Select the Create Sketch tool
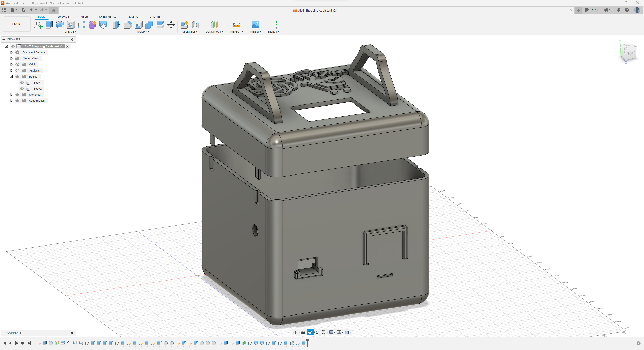The height and width of the screenshot is (350, 644). 38,25
